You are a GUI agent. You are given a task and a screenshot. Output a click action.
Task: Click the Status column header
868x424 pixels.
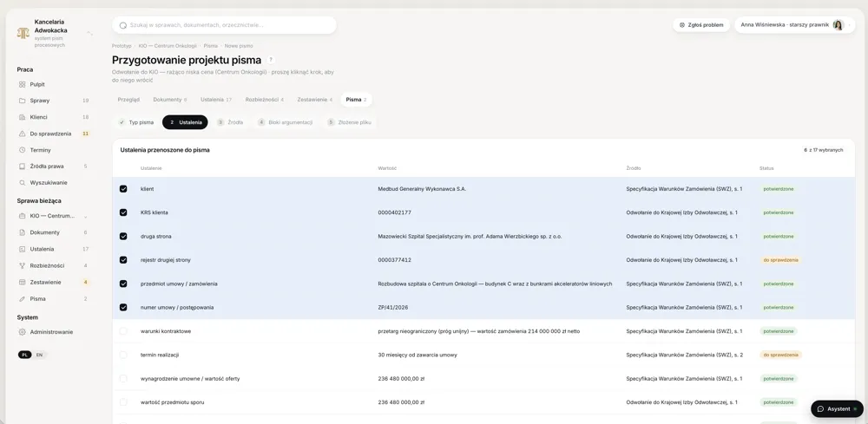[x=766, y=168]
